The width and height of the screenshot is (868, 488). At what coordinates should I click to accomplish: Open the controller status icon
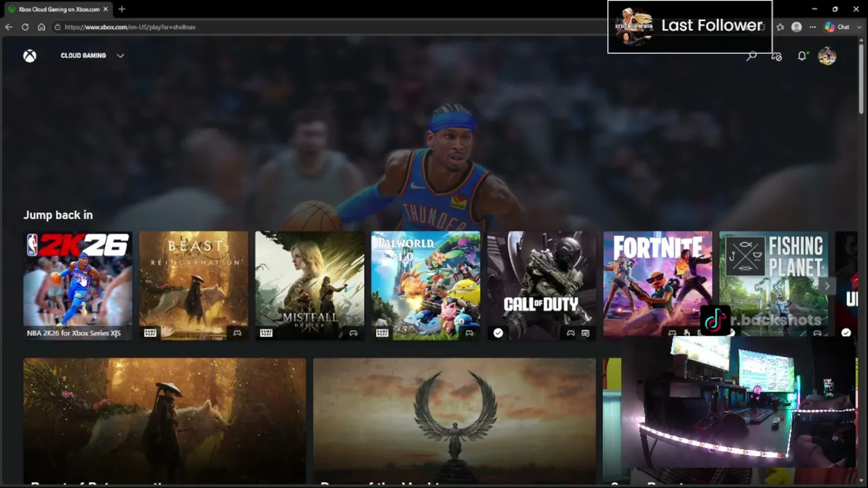(776, 56)
